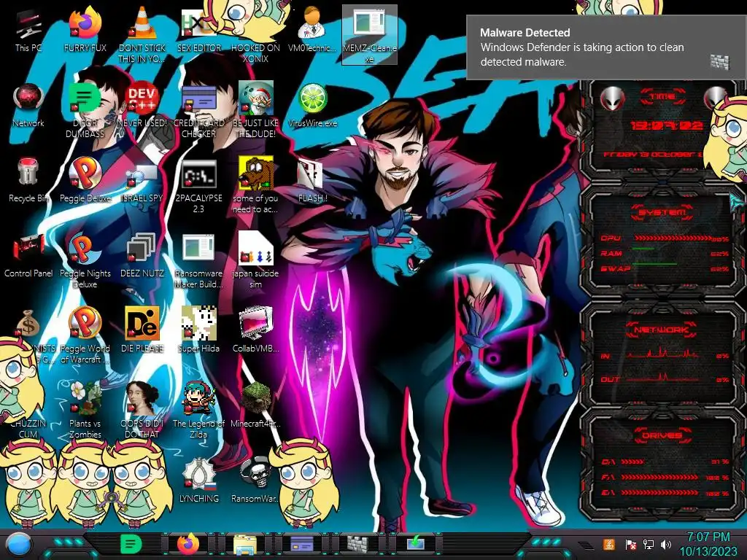Open Firefox from the taskbar
Image resolution: width=747 pixels, height=560 pixels.
point(189,544)
